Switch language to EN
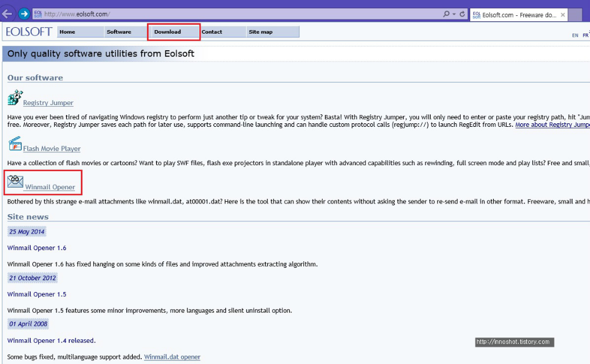 (575, 35)
